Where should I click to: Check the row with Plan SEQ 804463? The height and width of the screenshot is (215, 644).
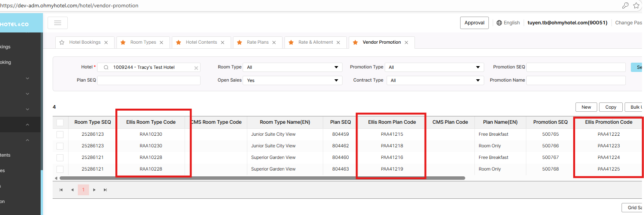point(60,169)
